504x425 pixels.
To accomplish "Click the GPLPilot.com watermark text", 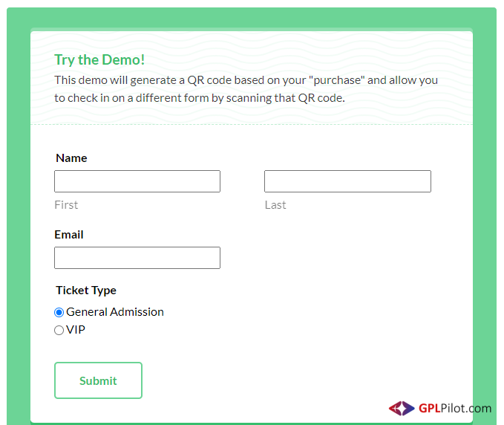I will (x=455, y=408).
